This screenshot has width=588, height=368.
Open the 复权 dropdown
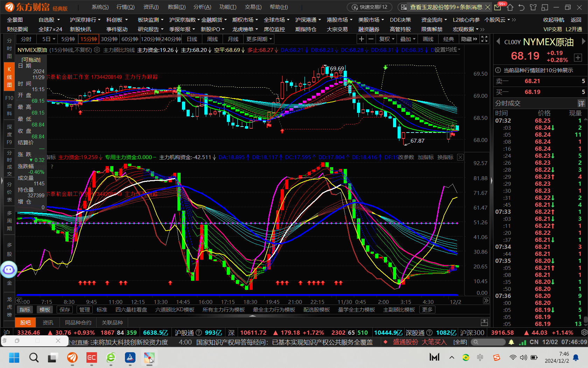(x=387, y=39)
